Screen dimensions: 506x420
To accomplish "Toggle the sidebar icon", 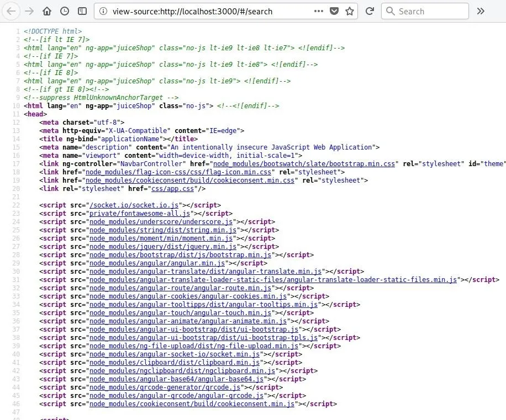I will [82, 11].
